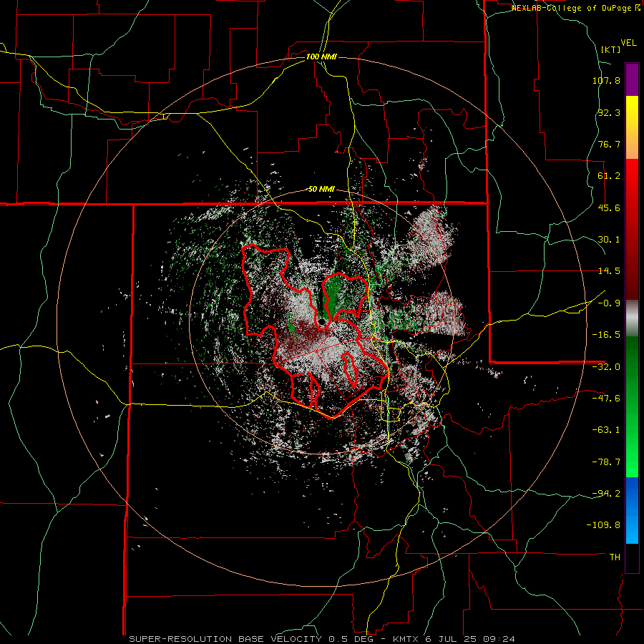The width and height of the screenshot is (644, 644).
Task: Select the -78.7 scale value
Action: coord(606,462)
